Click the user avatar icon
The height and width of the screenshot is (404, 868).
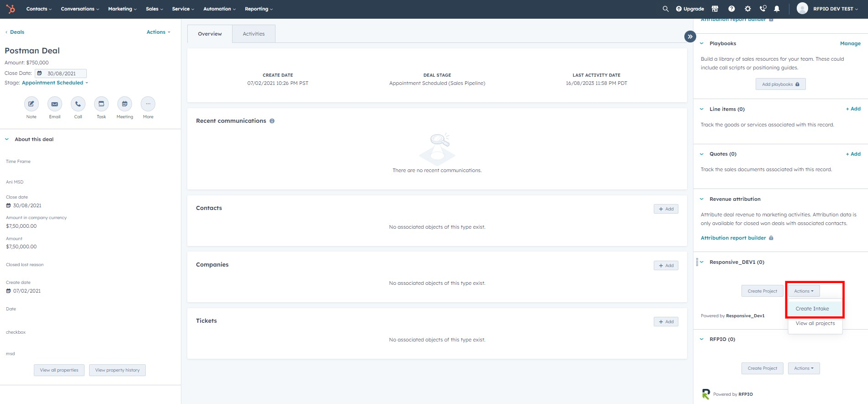tap(802, 9)
